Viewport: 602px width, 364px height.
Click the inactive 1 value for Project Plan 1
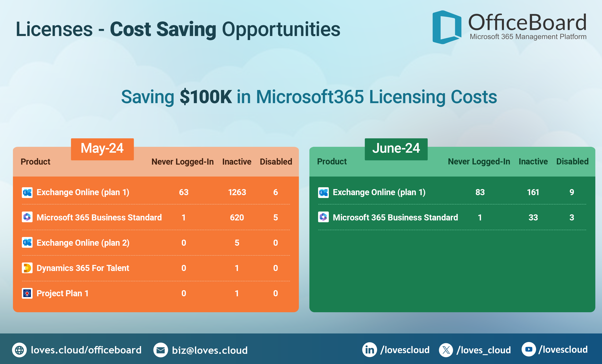(x=237, y=293)
